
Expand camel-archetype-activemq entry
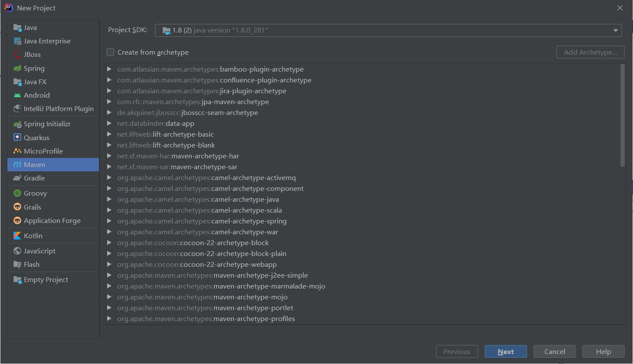[x=109, y=178]
